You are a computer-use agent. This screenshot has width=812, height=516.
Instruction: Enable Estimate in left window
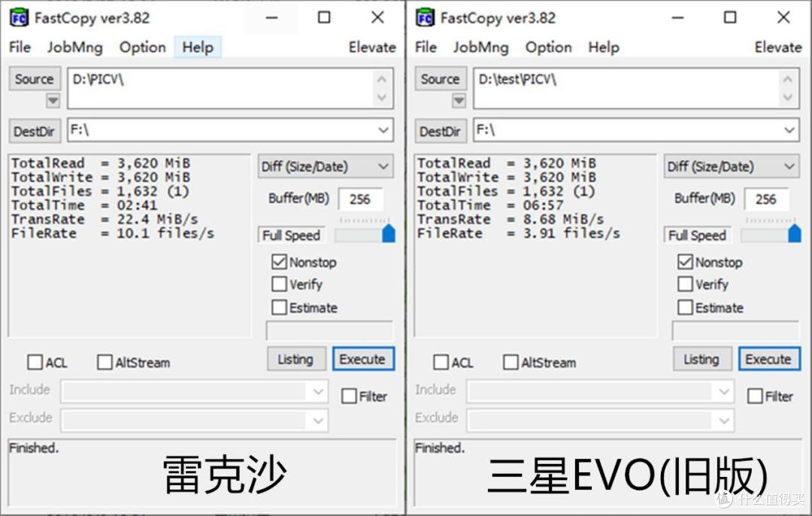point(279,307)
